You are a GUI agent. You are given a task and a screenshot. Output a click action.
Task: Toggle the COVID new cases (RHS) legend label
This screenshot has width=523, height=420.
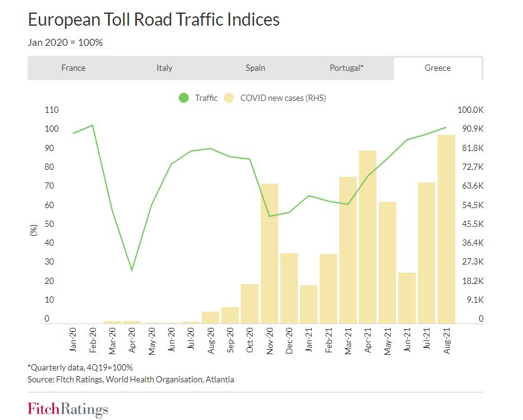click(x=283, y=98)
